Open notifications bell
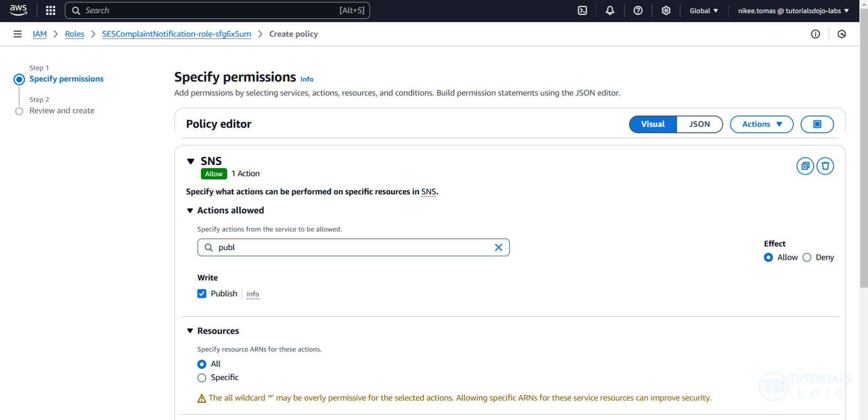868x420 pixels. [x=610, y=10]
